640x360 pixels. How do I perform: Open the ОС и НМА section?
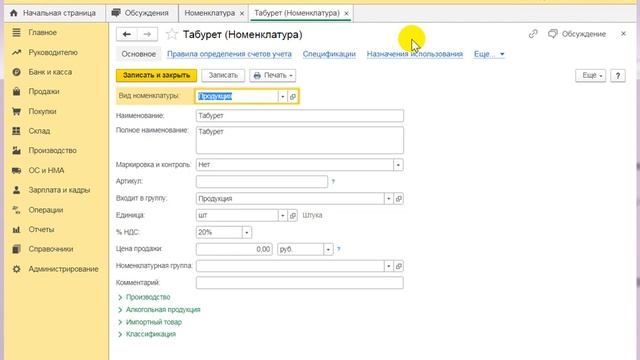coord(46,170)
